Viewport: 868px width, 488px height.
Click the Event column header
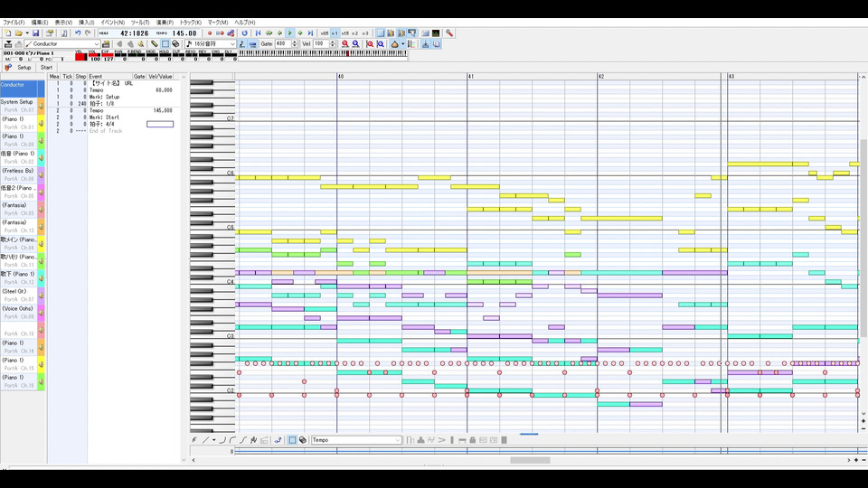110,76
